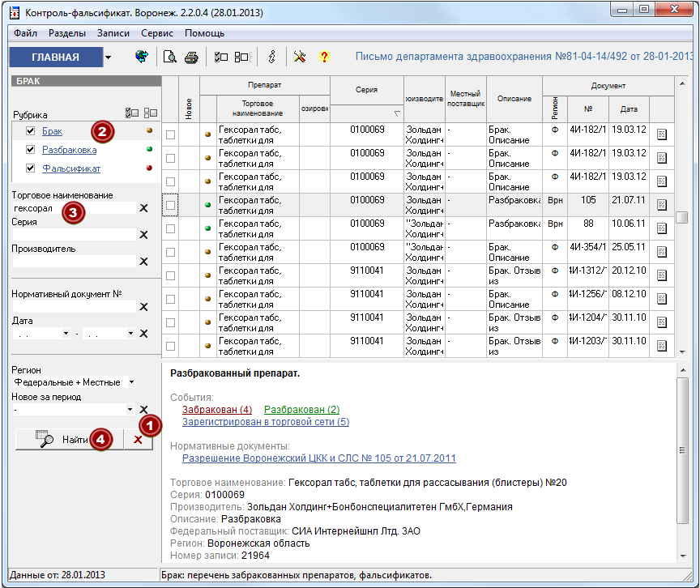This screenshot has width=700, height=588.
Task: Click the Найти search button
Action: pos(69,440)
